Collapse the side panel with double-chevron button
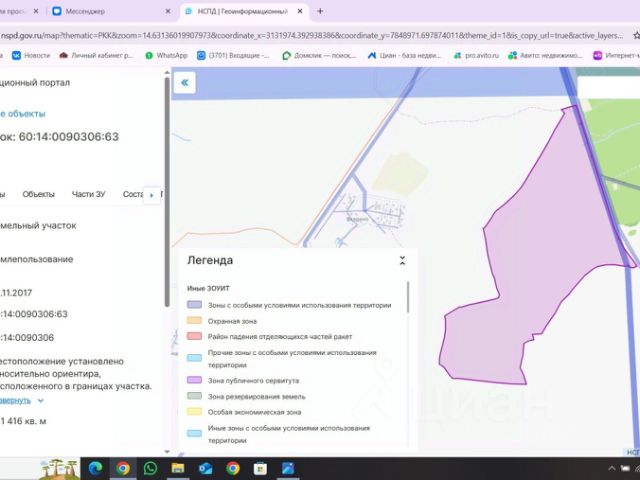The image size is (640, 480). [x=184, y=82]
